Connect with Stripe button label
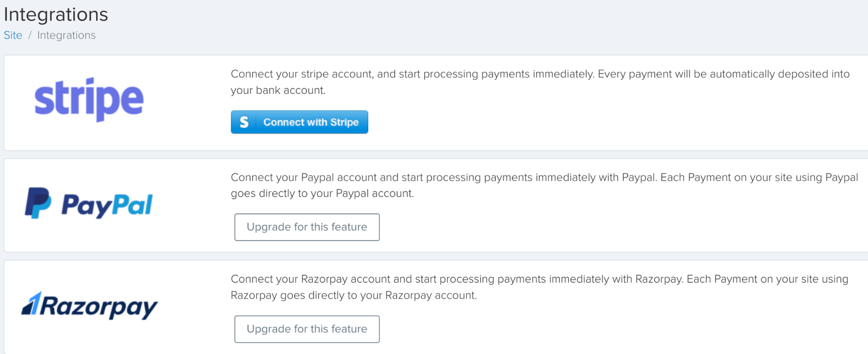The width and height of the screenshot is (868, 354). (x=311, y=122)
